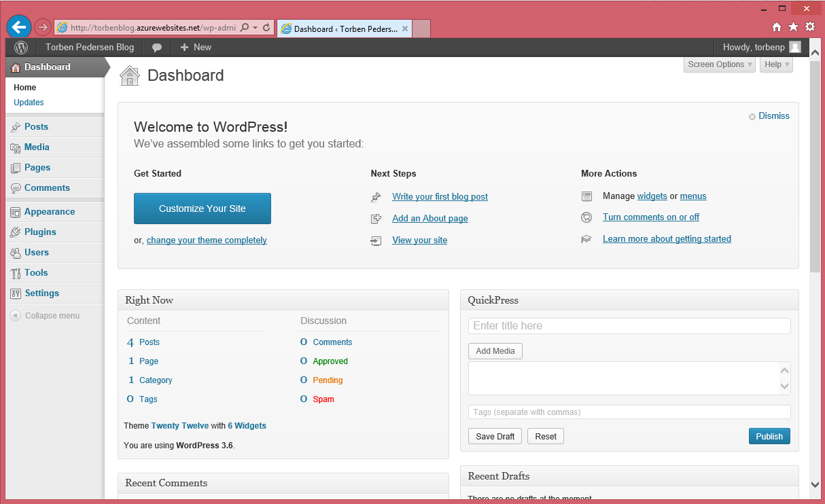
Task: Click the QuickPress title input field
Action: (x=629, y=326)
